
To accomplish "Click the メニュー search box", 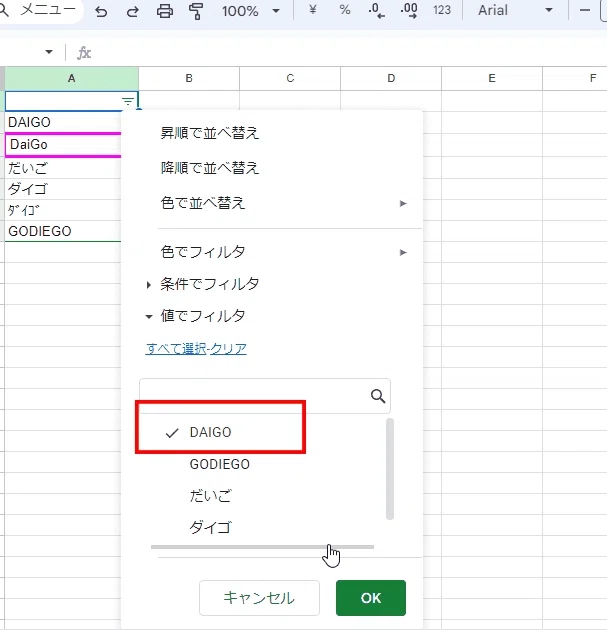I will [x=42, y=10].
